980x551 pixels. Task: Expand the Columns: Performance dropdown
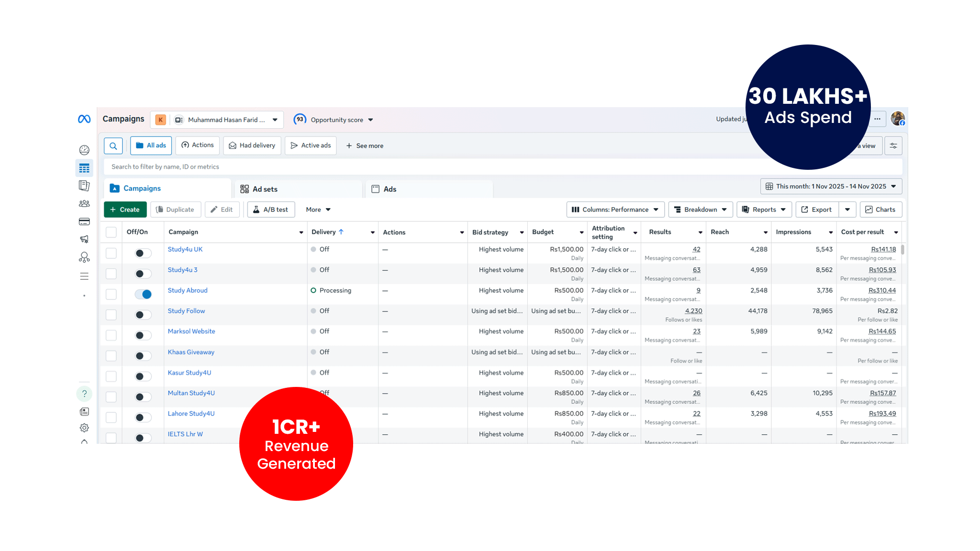click(615, 209)
